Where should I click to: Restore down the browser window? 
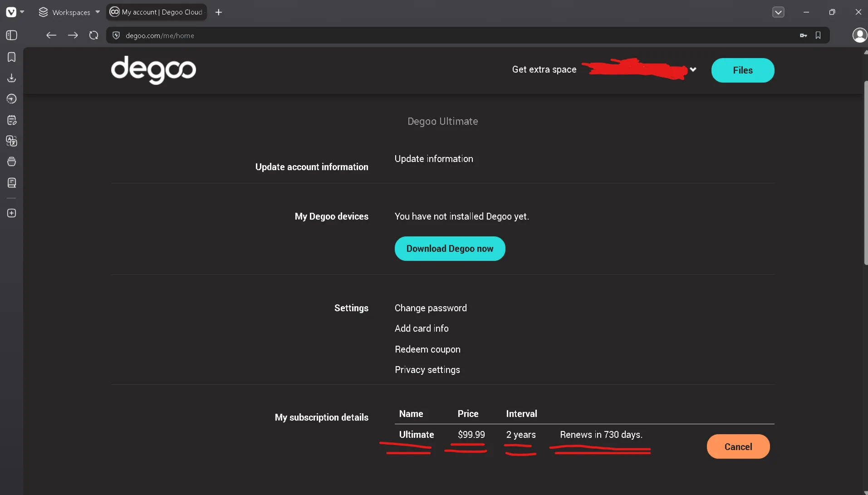tap(832, 12)
